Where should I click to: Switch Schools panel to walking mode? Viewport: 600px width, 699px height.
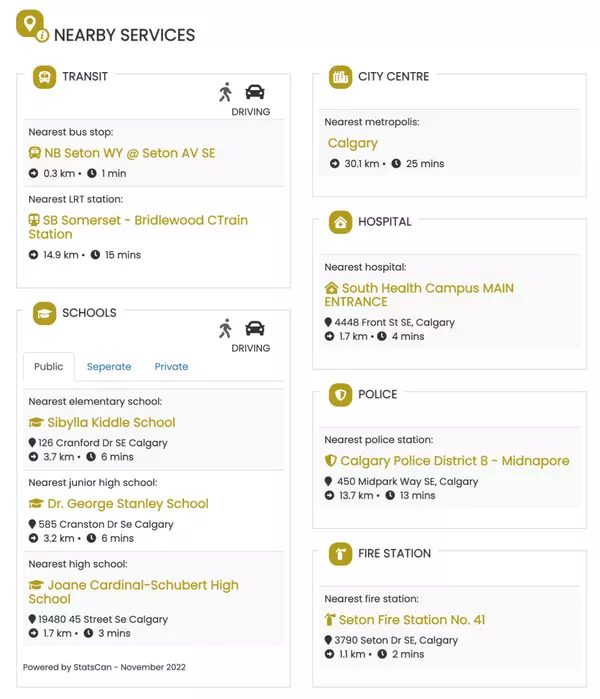(x=226, y=328)
